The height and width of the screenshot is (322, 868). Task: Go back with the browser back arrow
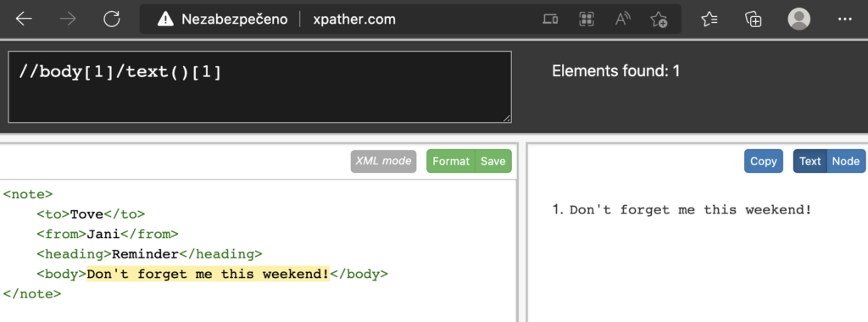24,19
